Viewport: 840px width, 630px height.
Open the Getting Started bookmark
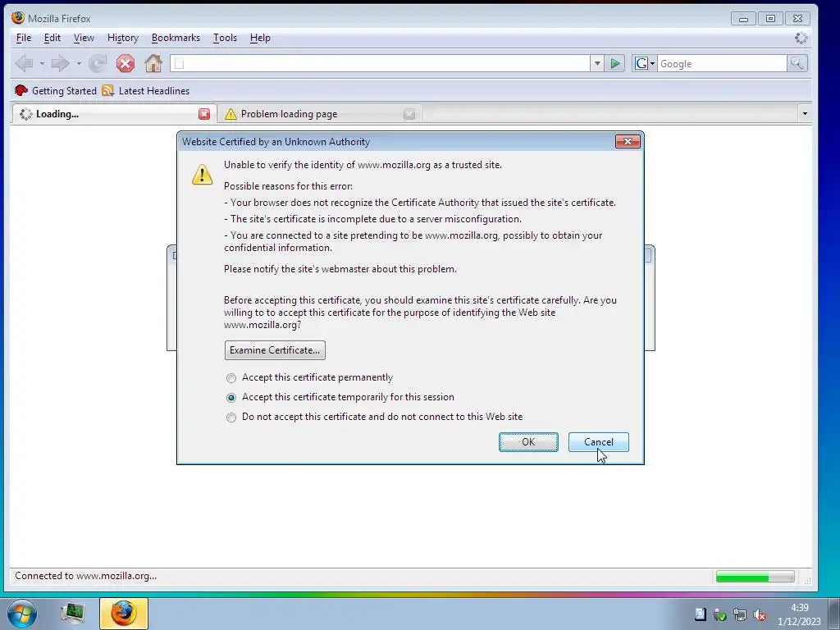[x=56, y=90]
